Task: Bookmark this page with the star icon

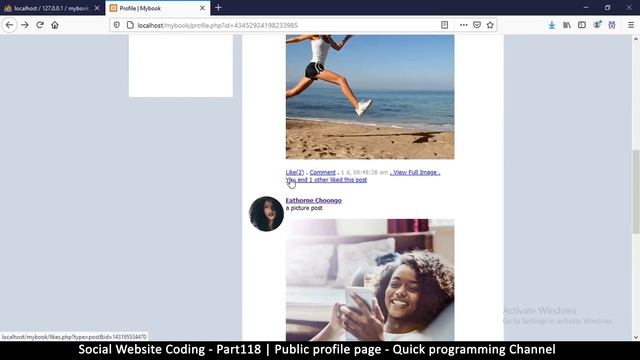Action: pyautogui.click(x=490, y=25)
